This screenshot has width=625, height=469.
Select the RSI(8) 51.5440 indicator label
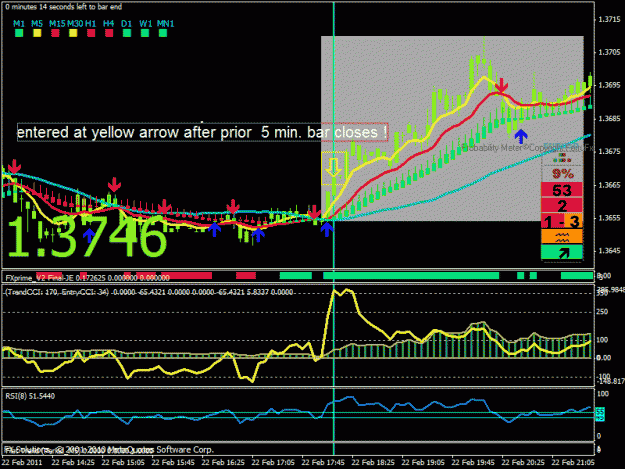tap(30, 396)
